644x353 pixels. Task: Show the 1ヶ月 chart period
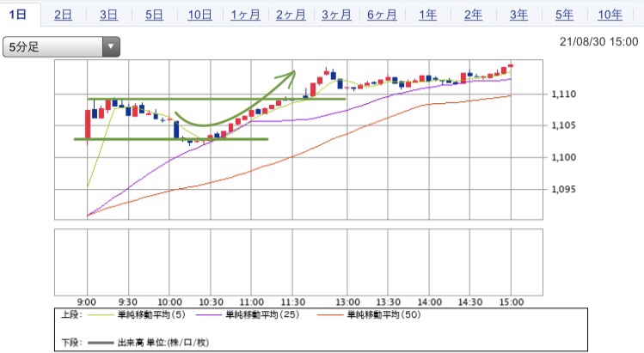(246, 15)
